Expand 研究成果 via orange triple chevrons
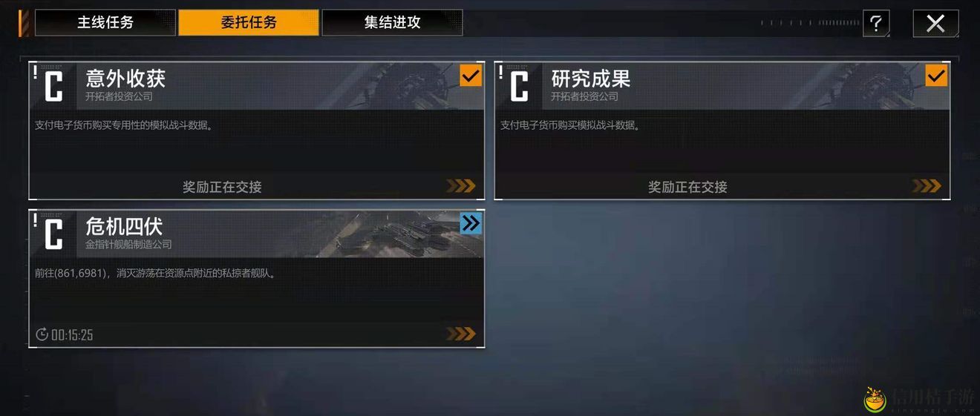The width and height of the screenshot is (980, 416). pos(926,185)
